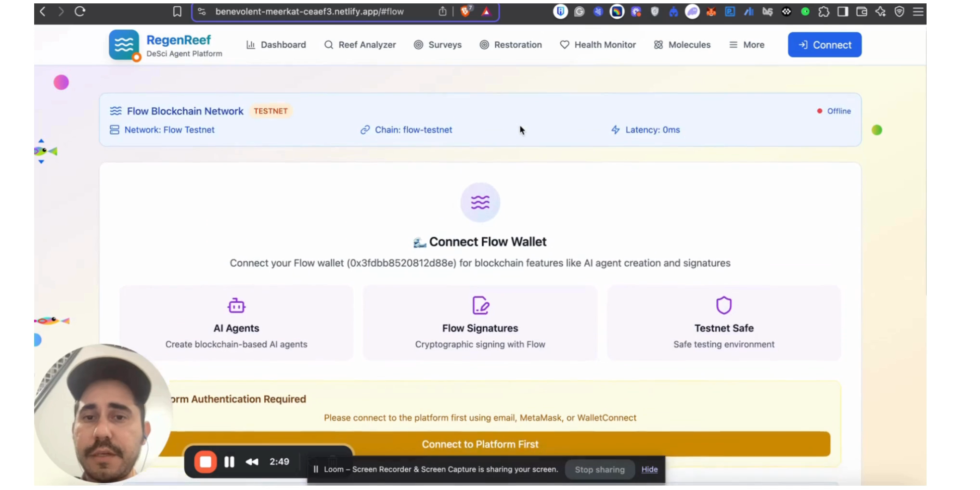
Task: Open the MetaMask fox extension
Action: (x=711, y=12)
